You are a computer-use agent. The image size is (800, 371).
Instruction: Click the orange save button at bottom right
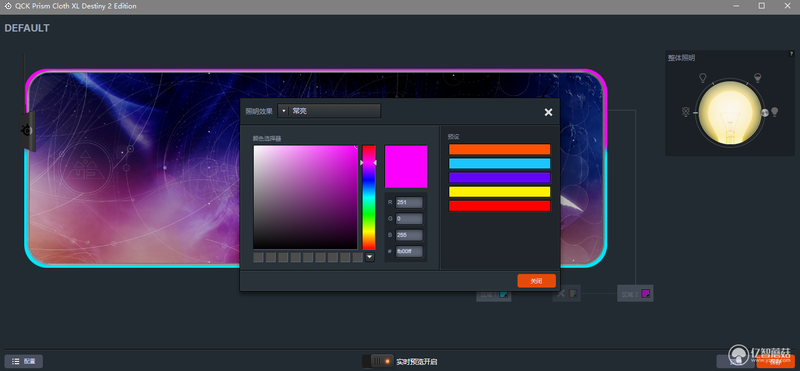coord(776,362)
